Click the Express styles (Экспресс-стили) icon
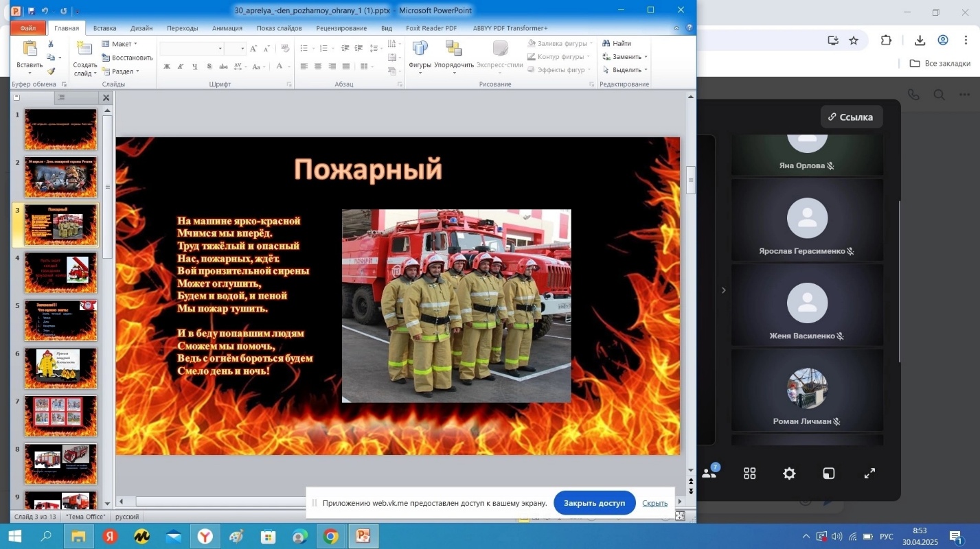Screen dimensions: 980x549 [x=500, y=48]
